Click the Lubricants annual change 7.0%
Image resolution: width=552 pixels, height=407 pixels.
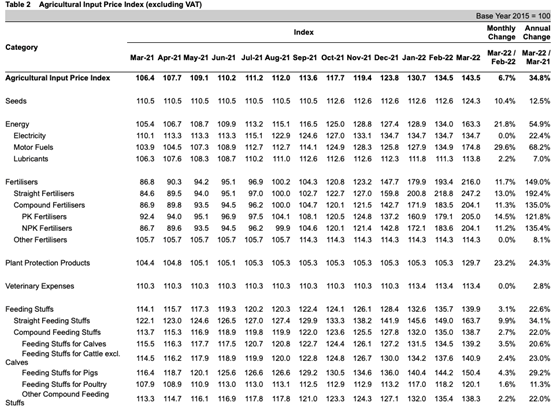541,159
